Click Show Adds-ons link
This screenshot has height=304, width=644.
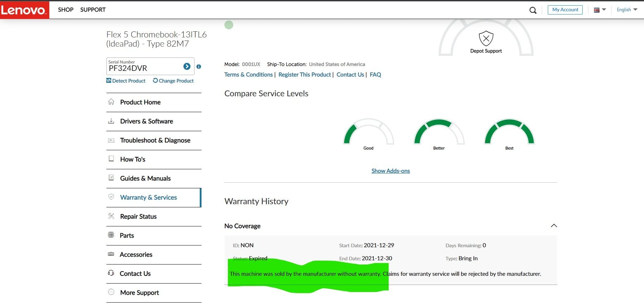pyautogui.click(x=391, y=171)
